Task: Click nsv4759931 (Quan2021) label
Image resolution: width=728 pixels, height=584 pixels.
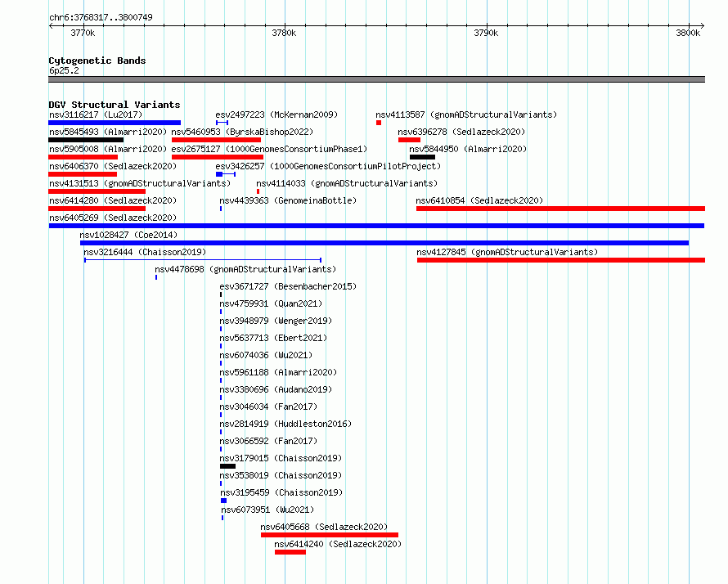Action: point(271,303)
